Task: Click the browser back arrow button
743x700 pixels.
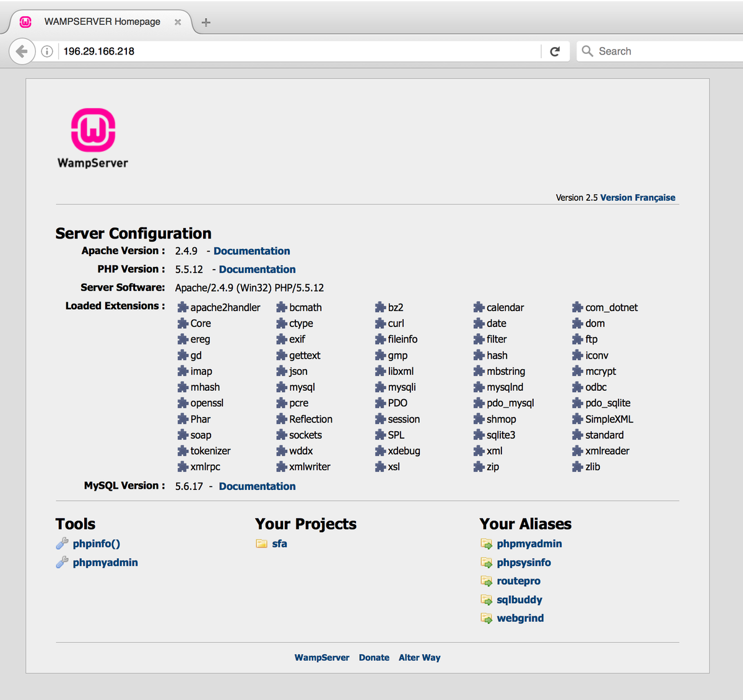Action: [22, 51]
